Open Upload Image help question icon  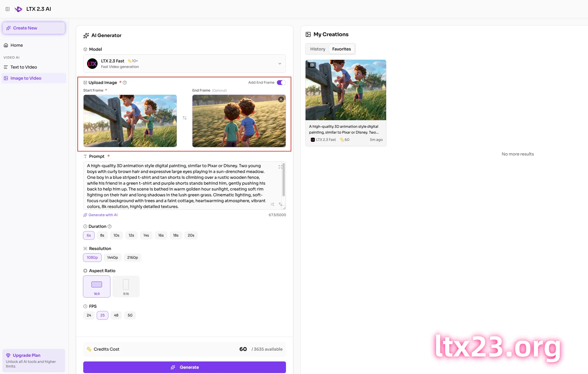coord(125,83)
